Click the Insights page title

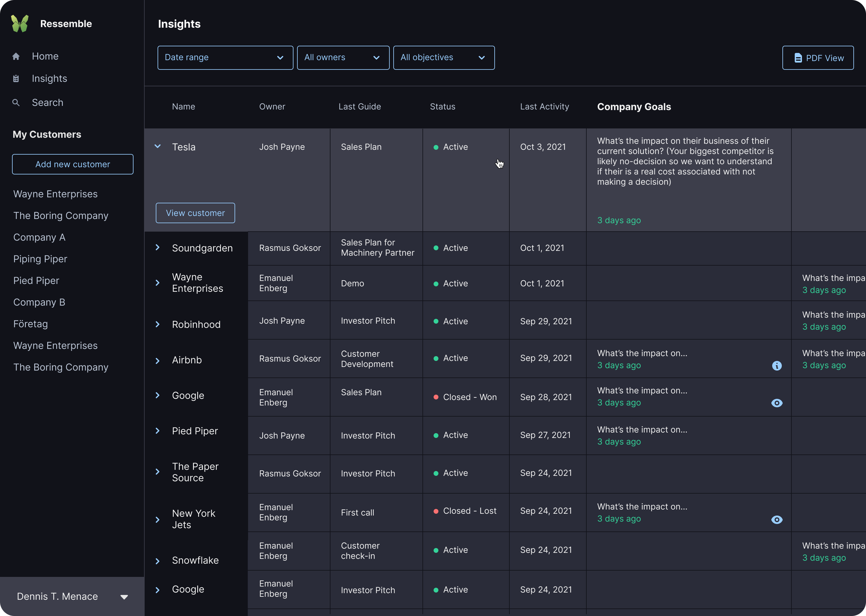pyautogui.click(x=179, y=24)
